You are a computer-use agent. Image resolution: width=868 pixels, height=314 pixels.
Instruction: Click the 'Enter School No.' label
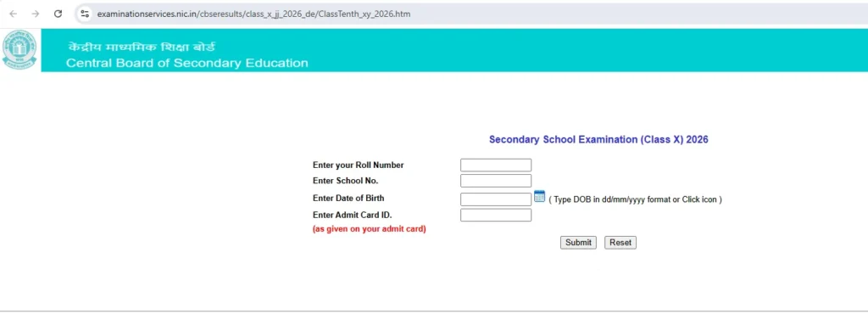pyautogui.click(x=346, y=181)
